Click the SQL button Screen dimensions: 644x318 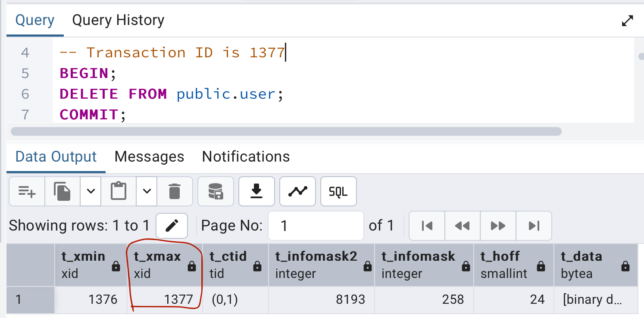pyautogui.click(x=338, y=191)
